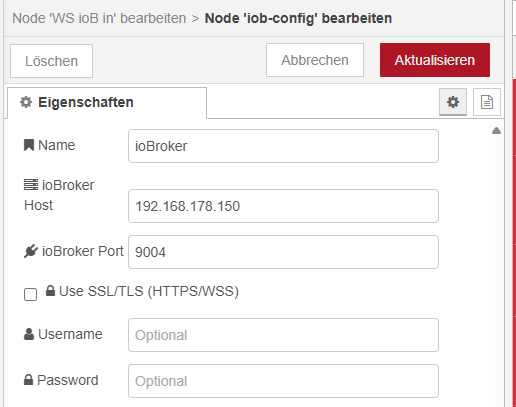Focus the ioBroker Port field
This screenshot has height=407, width=516.
point(283,252)
